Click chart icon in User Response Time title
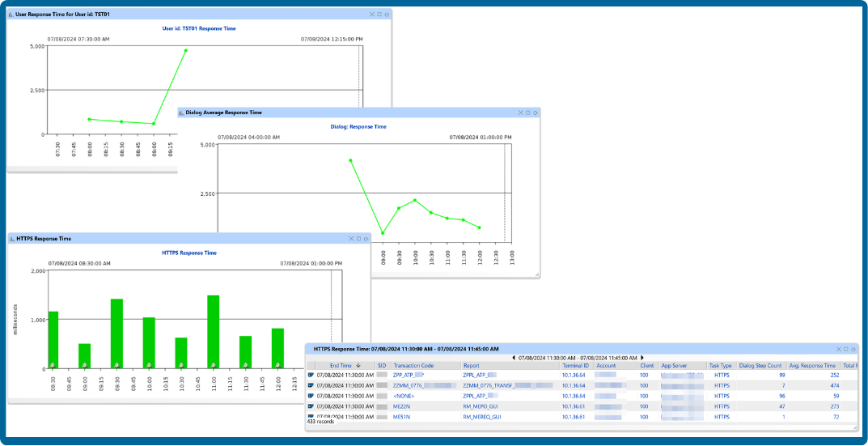Screen dimensions: 868x446 pyautogui.click(x=11, y=15)
